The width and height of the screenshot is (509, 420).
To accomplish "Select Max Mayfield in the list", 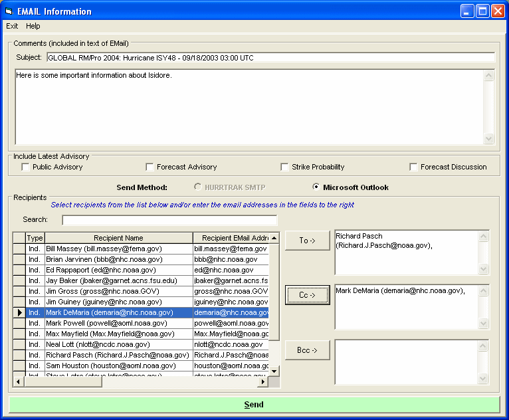I will pos(141,334).
